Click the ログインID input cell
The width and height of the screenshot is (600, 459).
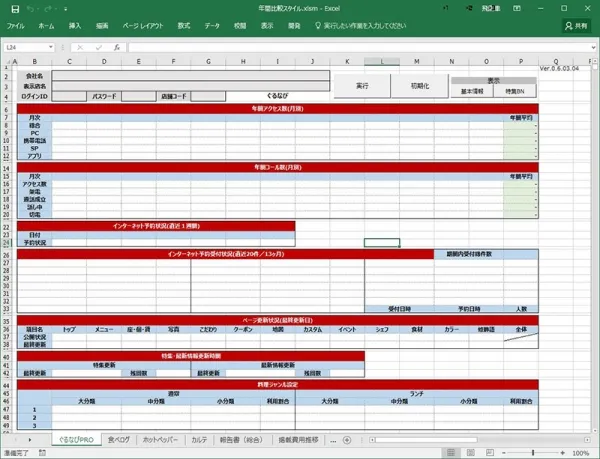(69, 96)
